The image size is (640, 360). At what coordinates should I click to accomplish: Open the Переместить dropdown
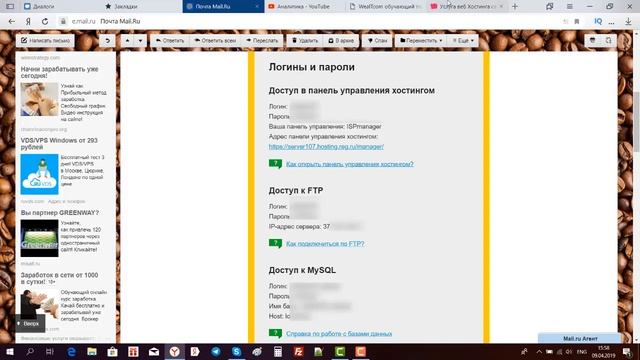[421, 40]
